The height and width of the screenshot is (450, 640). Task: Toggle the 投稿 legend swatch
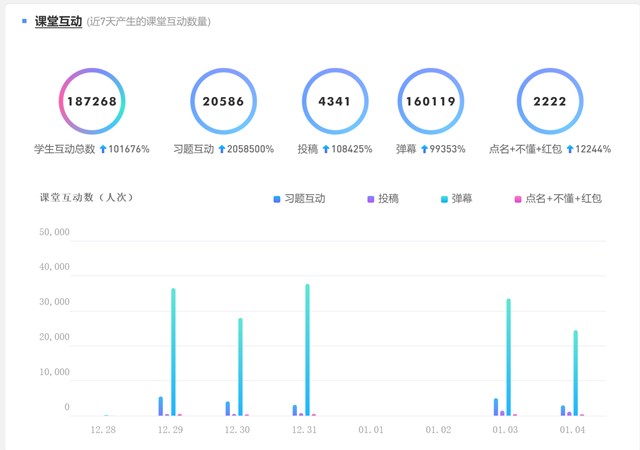(x=371, y=199)
